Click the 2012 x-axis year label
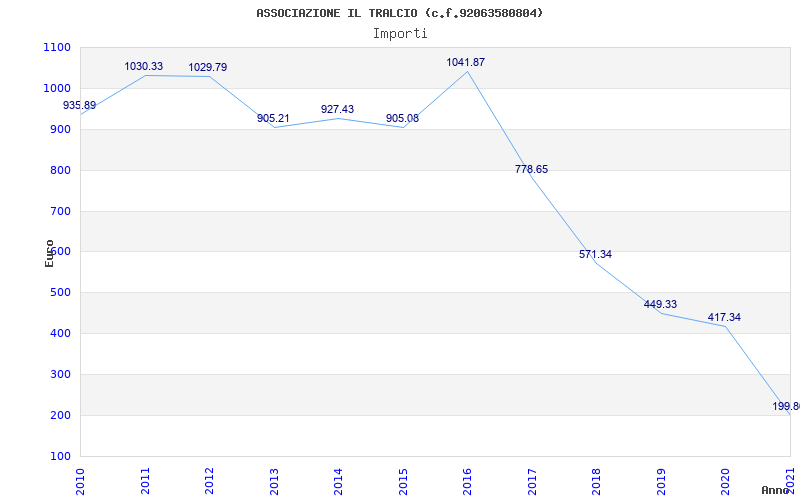Viewport: 800px width, 500px height. click(x=210, y=482)
